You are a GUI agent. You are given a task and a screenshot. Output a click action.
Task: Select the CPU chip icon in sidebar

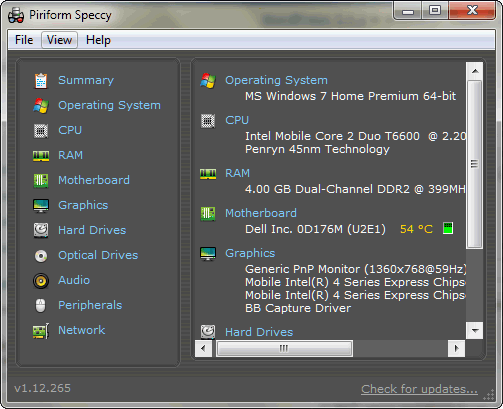click(41, 131)
